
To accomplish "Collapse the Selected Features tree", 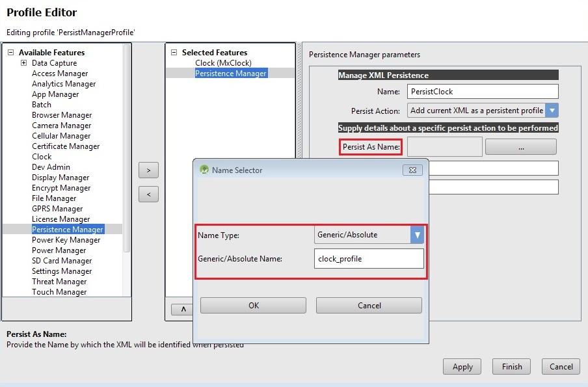I will click(174, 53).
